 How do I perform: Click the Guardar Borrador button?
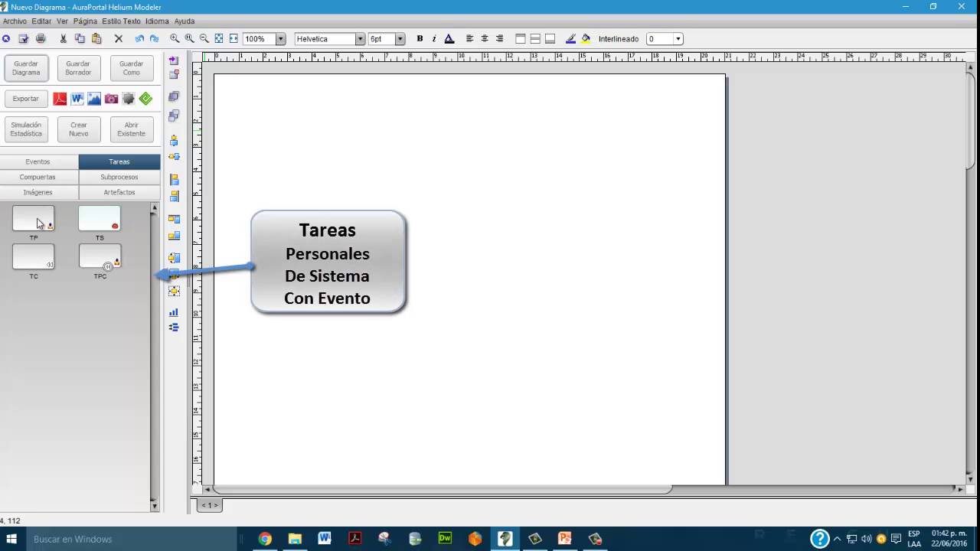[78, 68]
